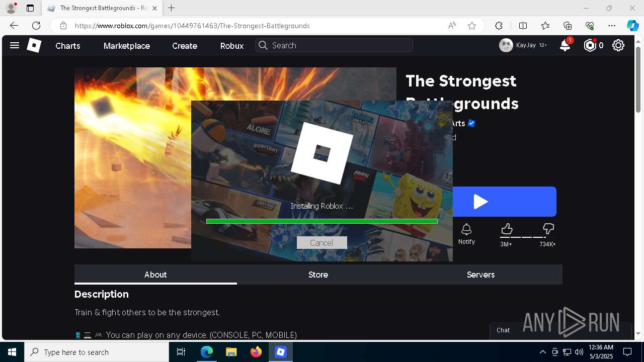Add this page to favorites star
Image resolution: width=644 pixels, height=362 pixels.
click(472, 26)
